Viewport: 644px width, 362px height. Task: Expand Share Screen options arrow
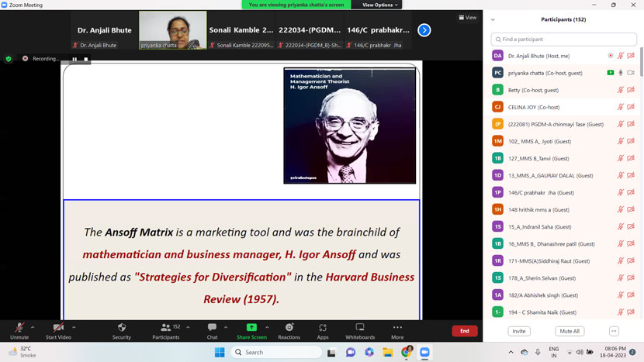[267, 328]
